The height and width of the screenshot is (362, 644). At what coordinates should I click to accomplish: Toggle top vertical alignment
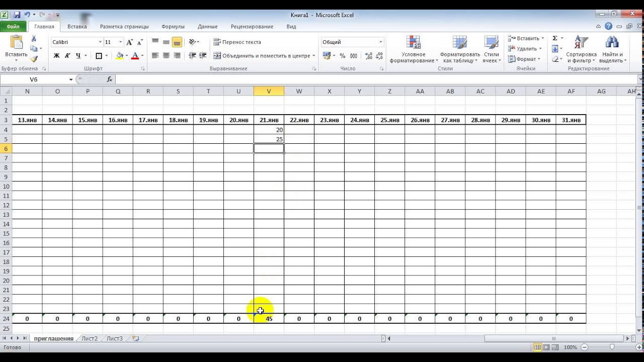pyautogui.click(x=155, y=42)
